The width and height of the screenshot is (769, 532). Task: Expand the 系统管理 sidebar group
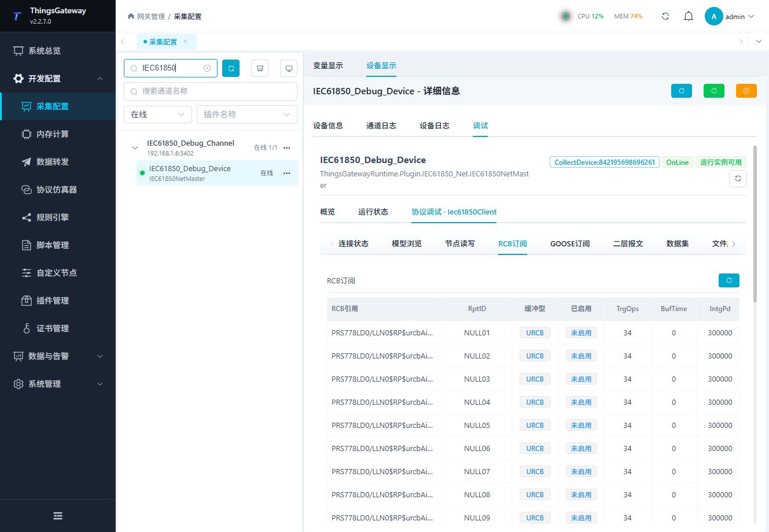pyautogui.click(x=57, y=384)
